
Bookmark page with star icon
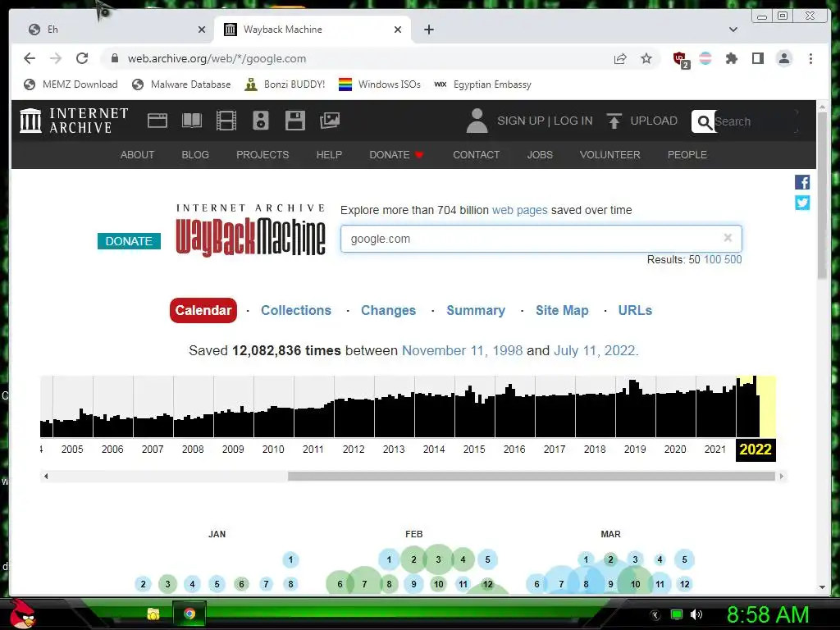646,58
